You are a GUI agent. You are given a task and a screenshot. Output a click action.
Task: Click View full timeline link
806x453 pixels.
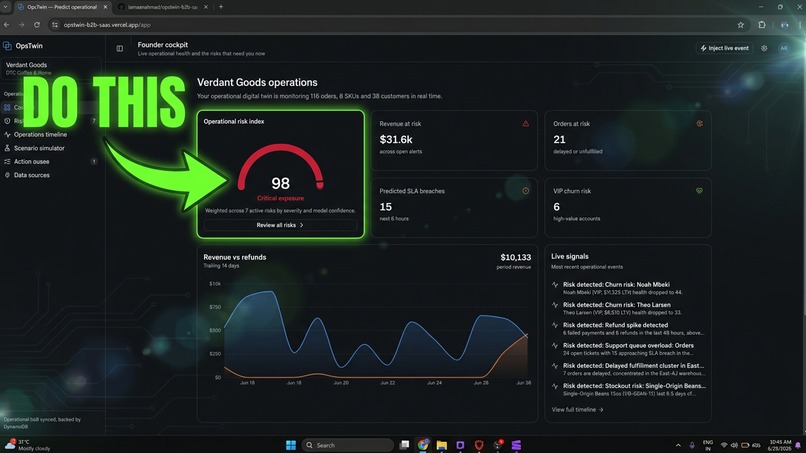point(577,410)
